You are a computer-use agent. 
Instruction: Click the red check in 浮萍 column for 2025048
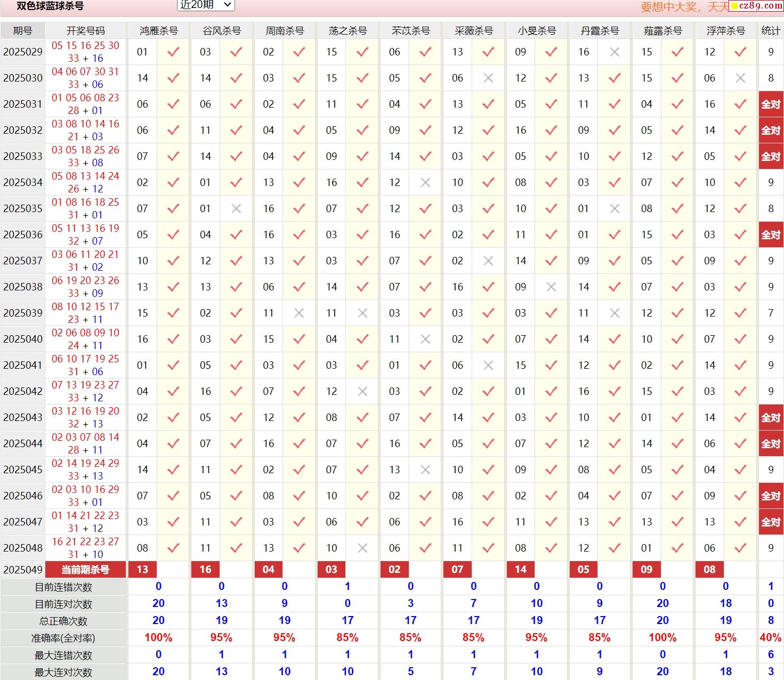(740, 548)
